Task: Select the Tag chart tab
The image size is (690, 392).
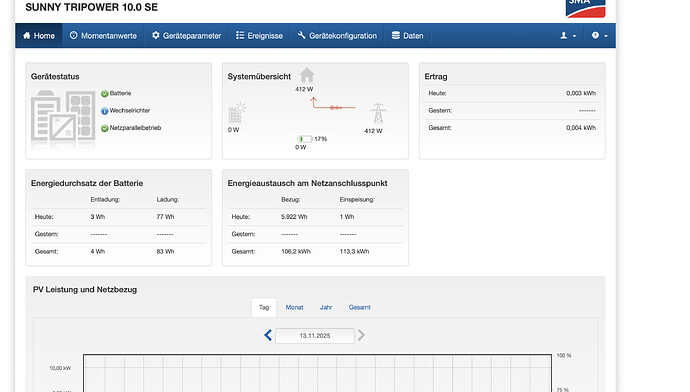Action: [x=264, y=308]
